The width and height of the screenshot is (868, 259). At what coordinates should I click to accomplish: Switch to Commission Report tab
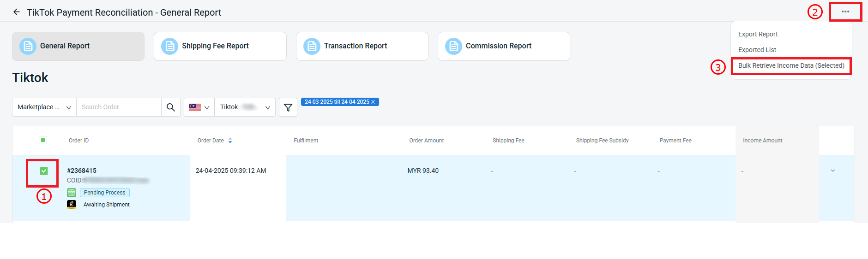tap(504, 46)
